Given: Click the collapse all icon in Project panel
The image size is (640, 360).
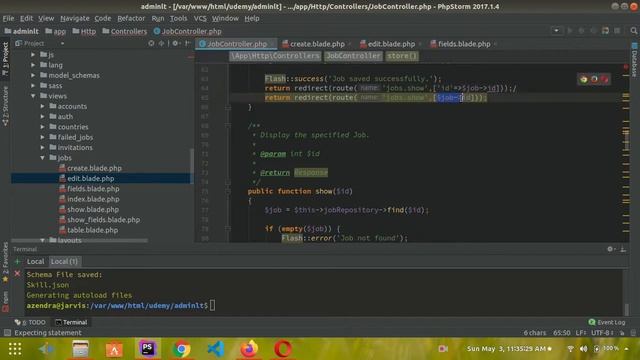Looking at the screenshot, I should [162, 43].
